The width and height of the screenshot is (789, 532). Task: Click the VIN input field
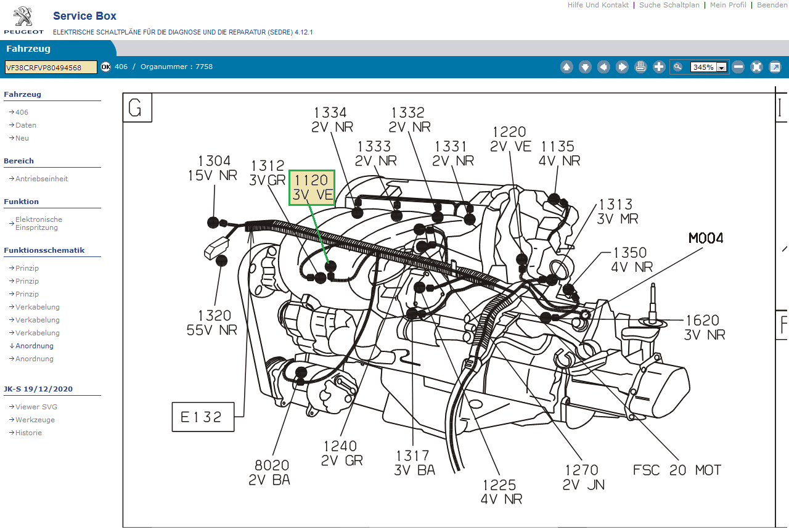click(51, 67)
